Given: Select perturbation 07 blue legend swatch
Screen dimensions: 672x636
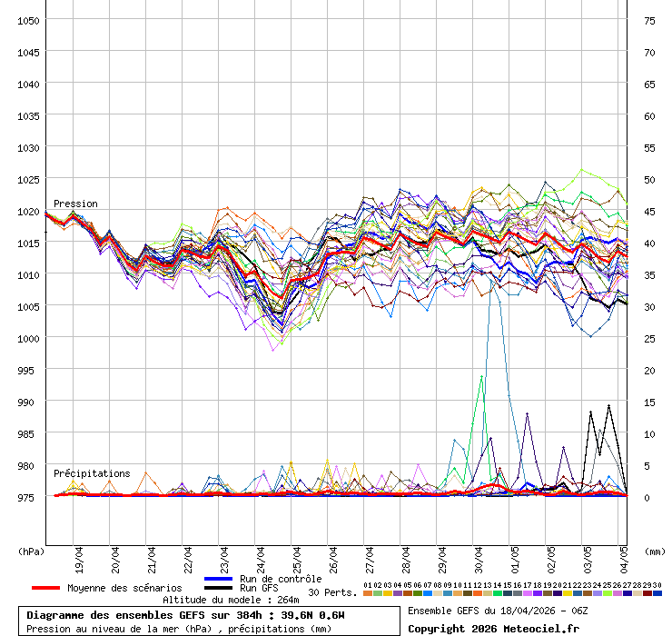Looking at the screenshot, I should coord(428,592).
